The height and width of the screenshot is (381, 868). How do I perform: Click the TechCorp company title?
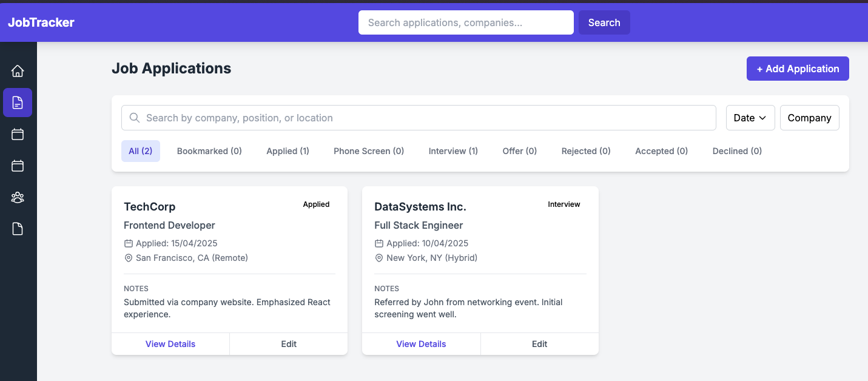(x=150, y=207)
